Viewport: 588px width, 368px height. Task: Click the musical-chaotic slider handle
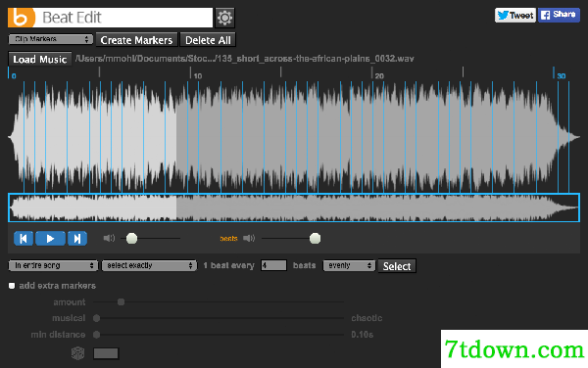coord(96,318)
